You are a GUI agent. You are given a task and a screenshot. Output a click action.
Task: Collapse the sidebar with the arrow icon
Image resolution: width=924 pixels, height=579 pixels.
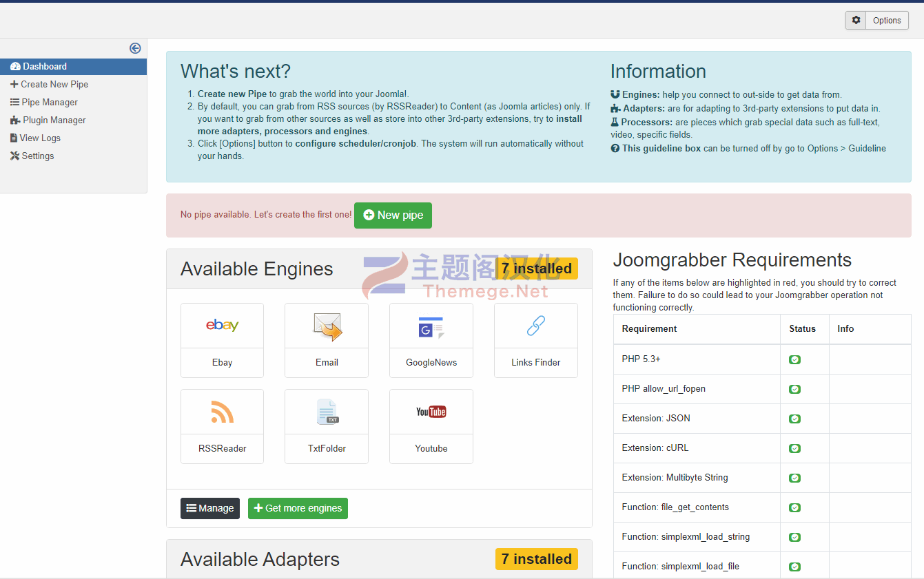coord(135,48)
